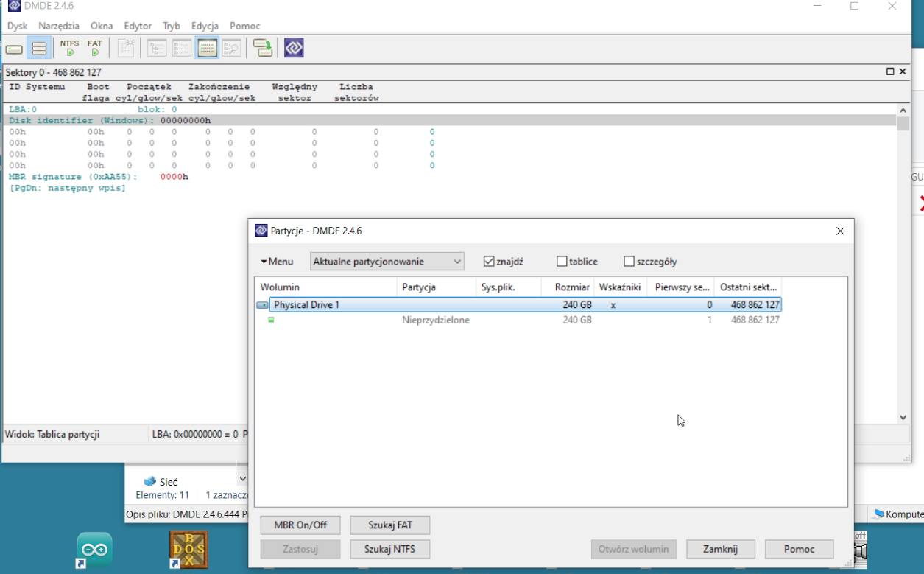Click the Partycja column header
The image size is (924, 574).
tap(437, 287)
